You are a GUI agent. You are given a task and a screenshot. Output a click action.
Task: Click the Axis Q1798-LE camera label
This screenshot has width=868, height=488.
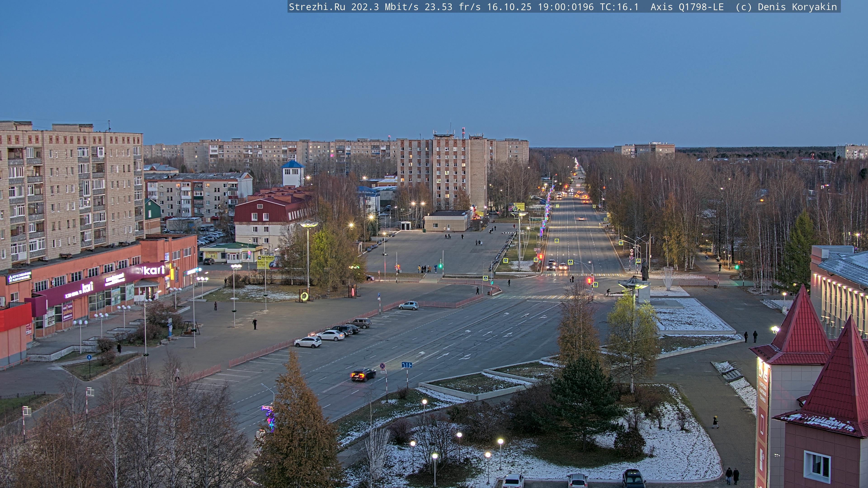[x=687, y=7]
